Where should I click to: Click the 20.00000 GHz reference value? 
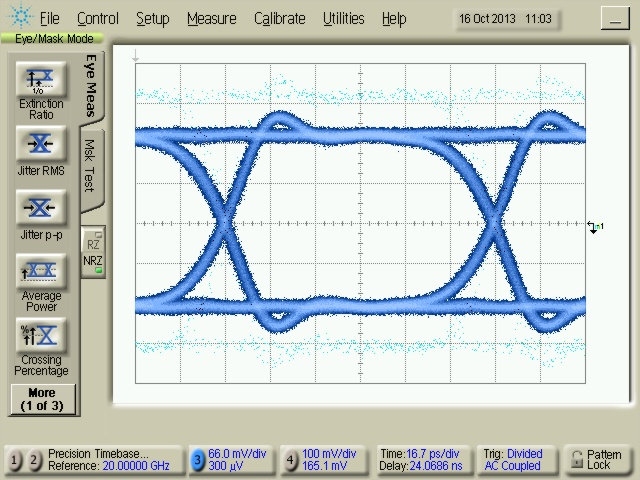click(x=136, y=466)
